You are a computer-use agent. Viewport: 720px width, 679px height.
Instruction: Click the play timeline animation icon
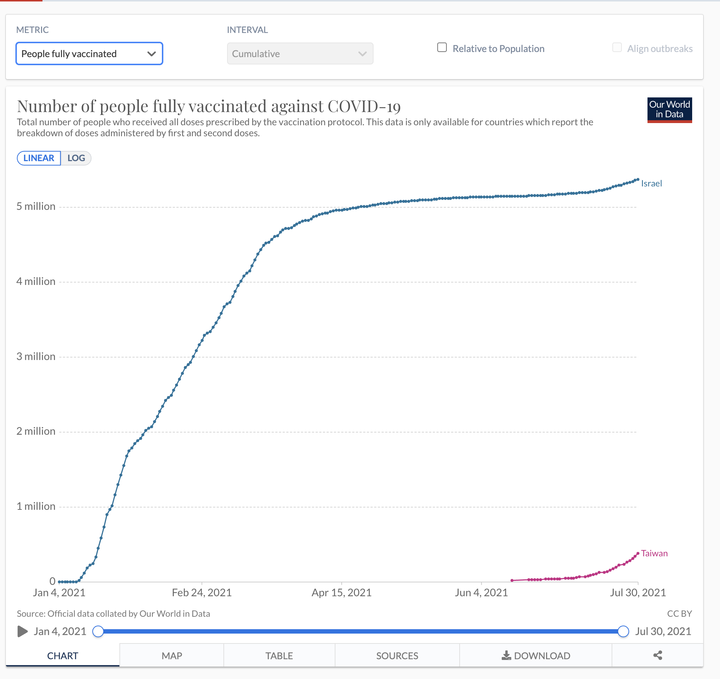(x=22, y=631)
